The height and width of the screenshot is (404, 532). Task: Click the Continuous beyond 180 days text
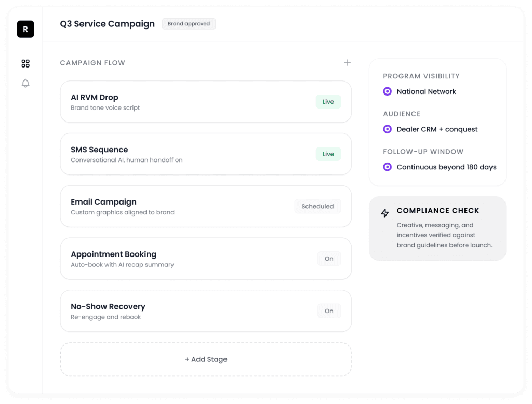click(x=446, y=167)
